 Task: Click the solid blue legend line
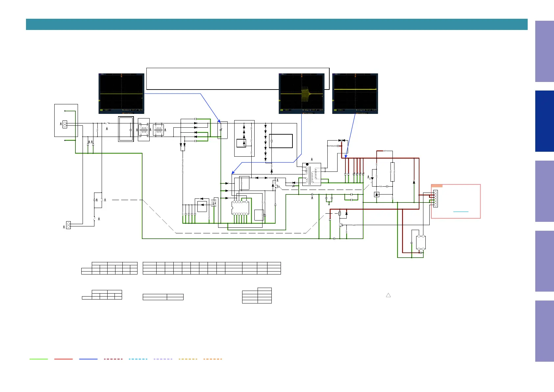[x=88, y=359]
